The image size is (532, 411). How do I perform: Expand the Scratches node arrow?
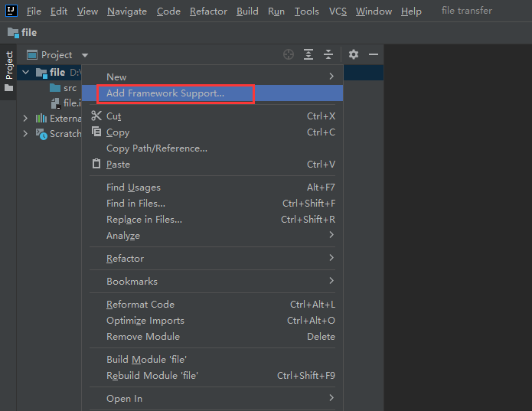pos(25,134)
